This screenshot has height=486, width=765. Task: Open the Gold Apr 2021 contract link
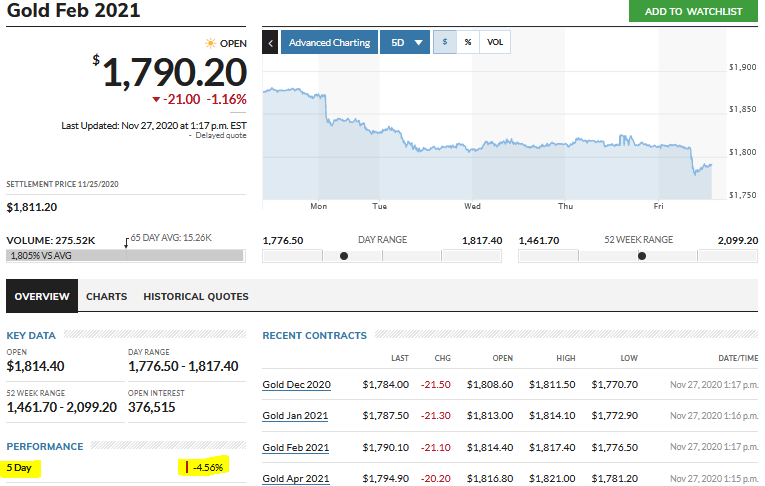click(296, 479)
